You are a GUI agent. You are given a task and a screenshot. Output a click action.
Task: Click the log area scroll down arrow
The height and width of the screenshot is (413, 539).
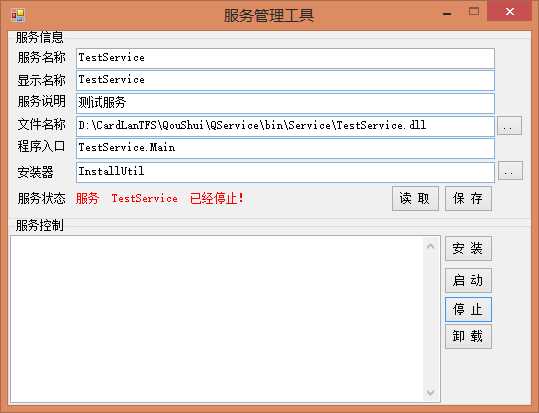click(x=430, y=392)
